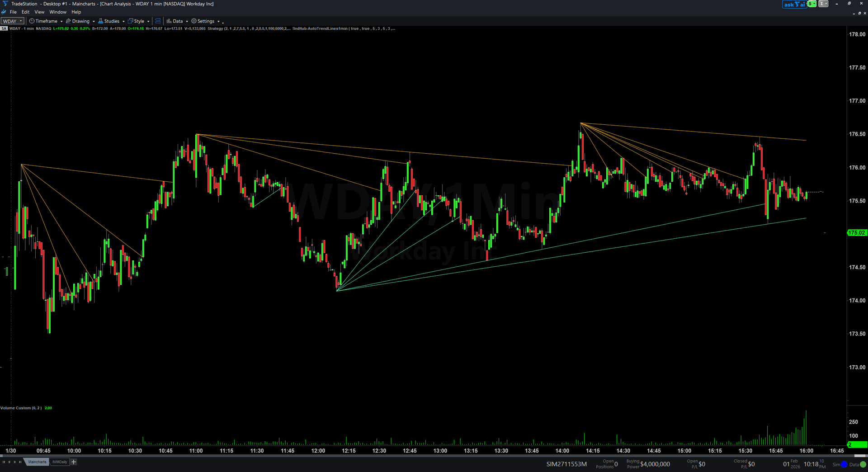Click the Data bar-chart icon

(169, 21)
